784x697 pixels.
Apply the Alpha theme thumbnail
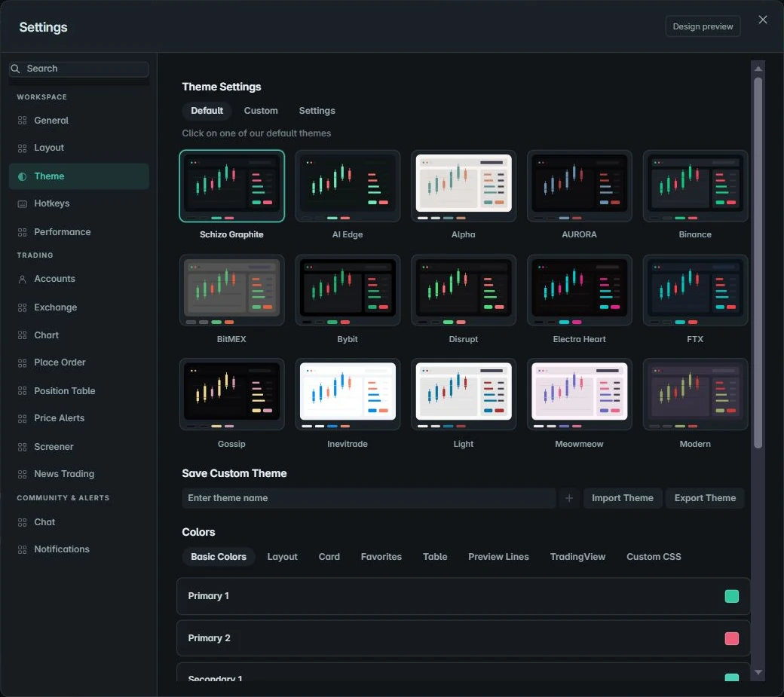464,186
